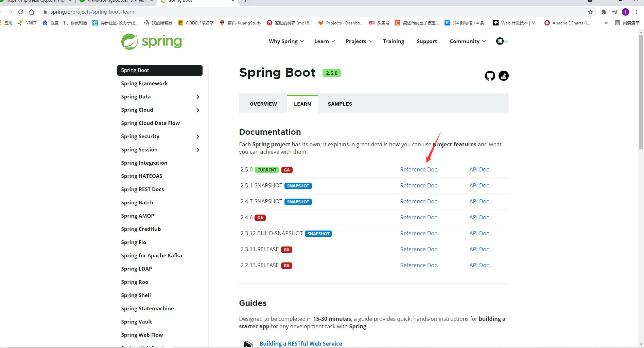Show more bookmarks with the double chevron
Image resolution: width=644 pixels, height=348 pixels.
click(606, 23)
